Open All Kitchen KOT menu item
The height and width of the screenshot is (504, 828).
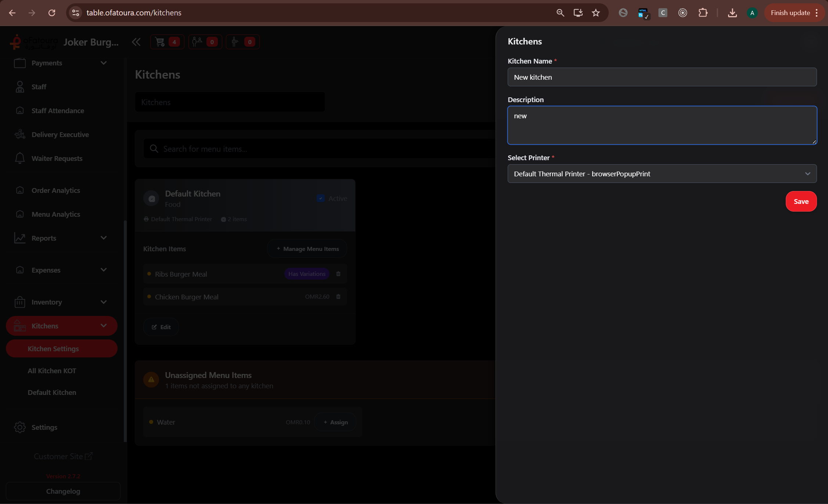tap(52, 371)
